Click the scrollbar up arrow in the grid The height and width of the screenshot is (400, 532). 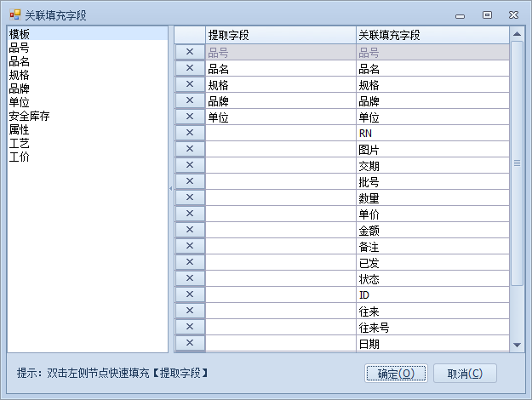(517, 35)
